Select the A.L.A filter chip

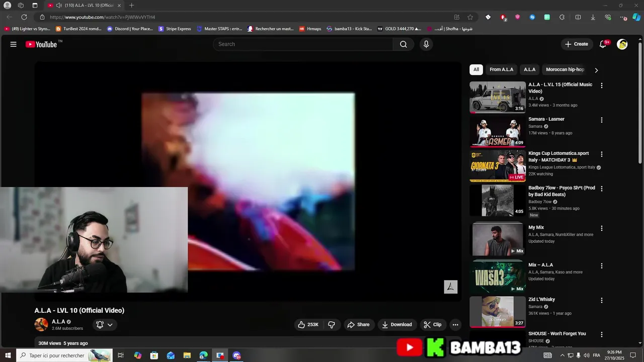[x=530, y=69]
